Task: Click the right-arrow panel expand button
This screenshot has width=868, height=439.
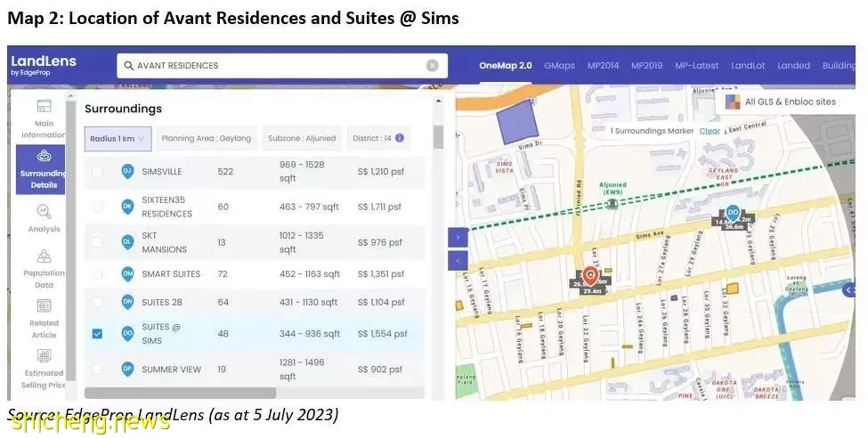Action: click(458, 237)
